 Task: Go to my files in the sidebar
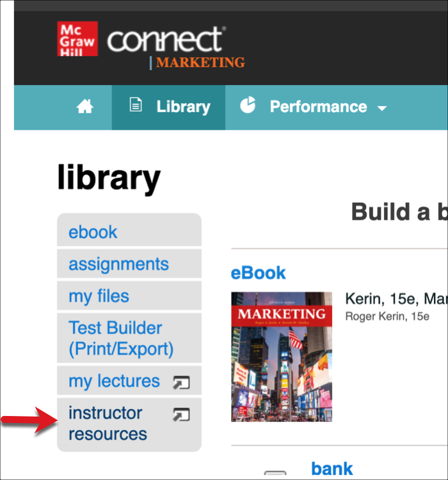tap(99, 296)
